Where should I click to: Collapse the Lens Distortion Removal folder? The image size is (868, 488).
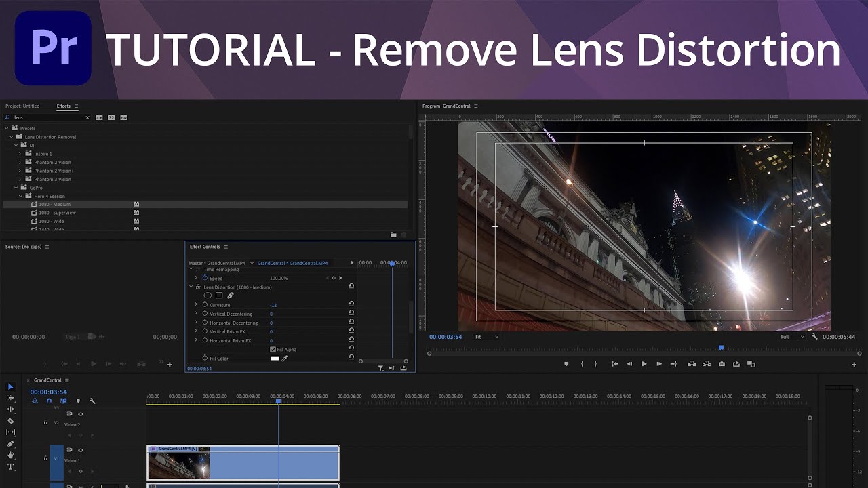(12, 137)
